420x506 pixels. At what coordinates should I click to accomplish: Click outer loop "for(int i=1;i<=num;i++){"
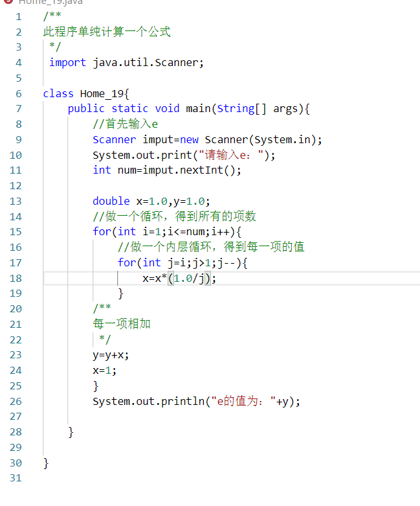[x=167, y=232]
